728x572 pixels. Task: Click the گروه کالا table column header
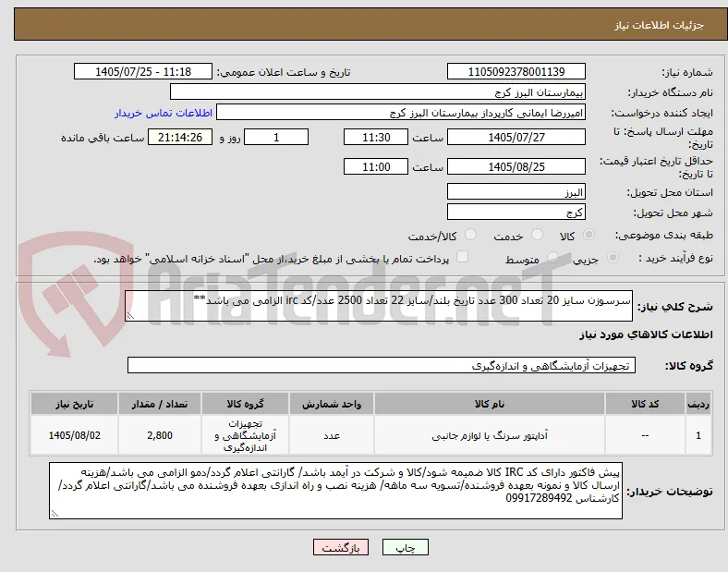pos(245,404)
